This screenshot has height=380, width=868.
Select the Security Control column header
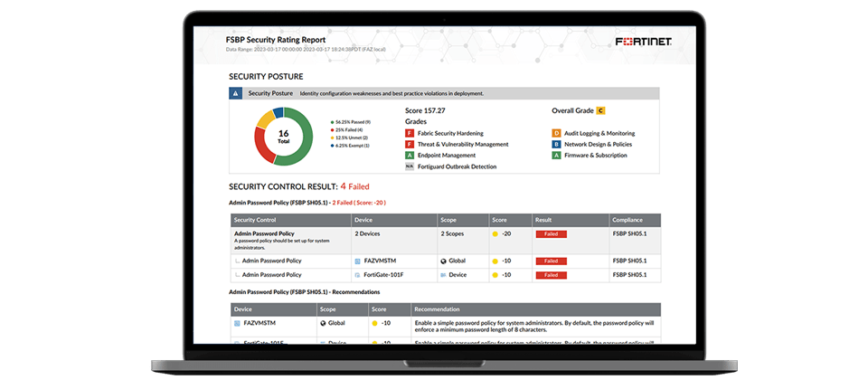[255, 220]
